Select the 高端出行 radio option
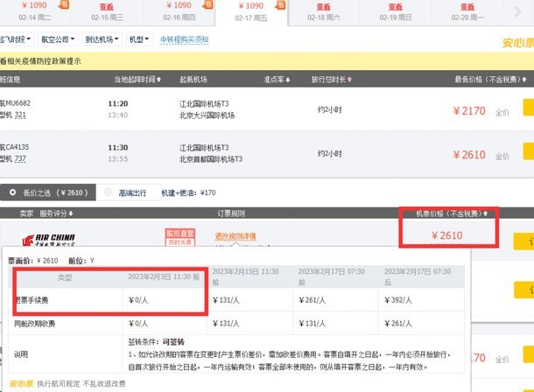 click(x=129, y=192)
